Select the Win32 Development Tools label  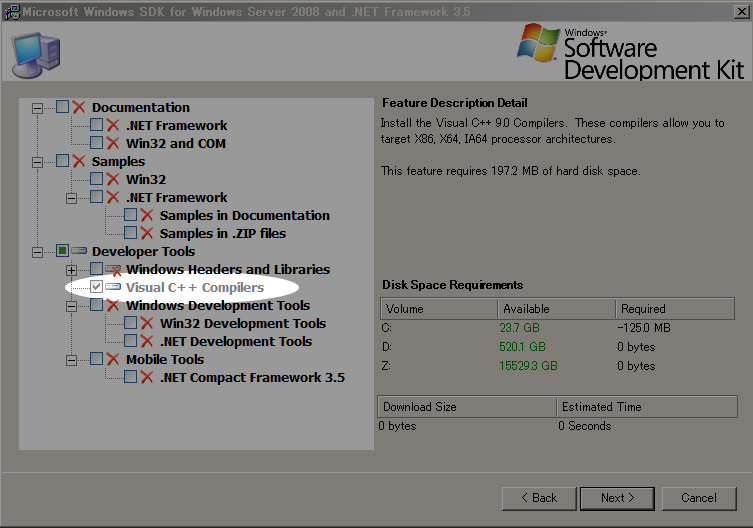pyautogui.click(x=243, y=323)
